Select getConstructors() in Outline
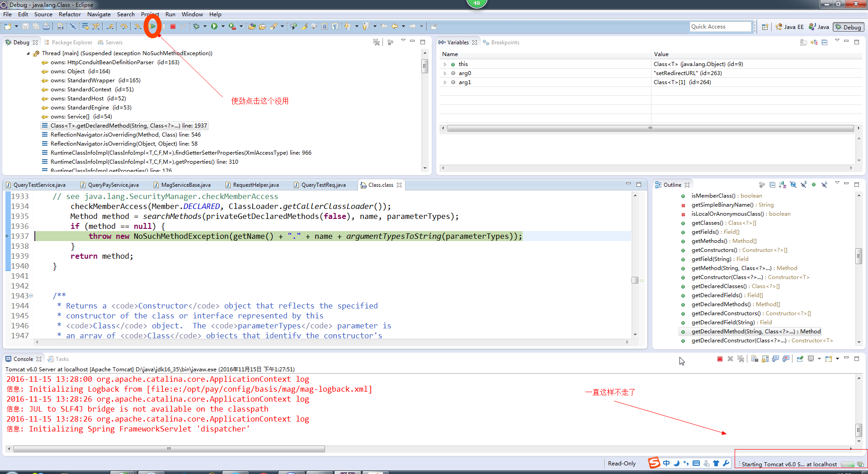Viewport: 868px width, 474px height. click(x=739, y=250)
